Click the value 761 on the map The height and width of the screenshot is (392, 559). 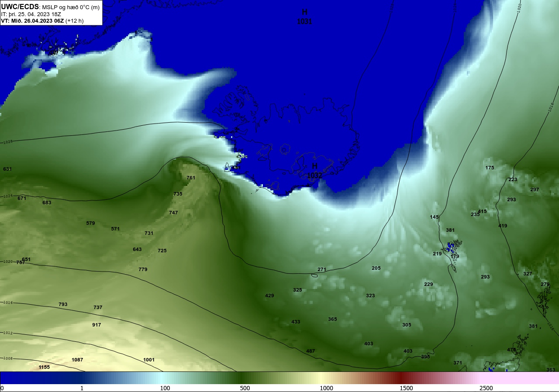pos(191,178)
